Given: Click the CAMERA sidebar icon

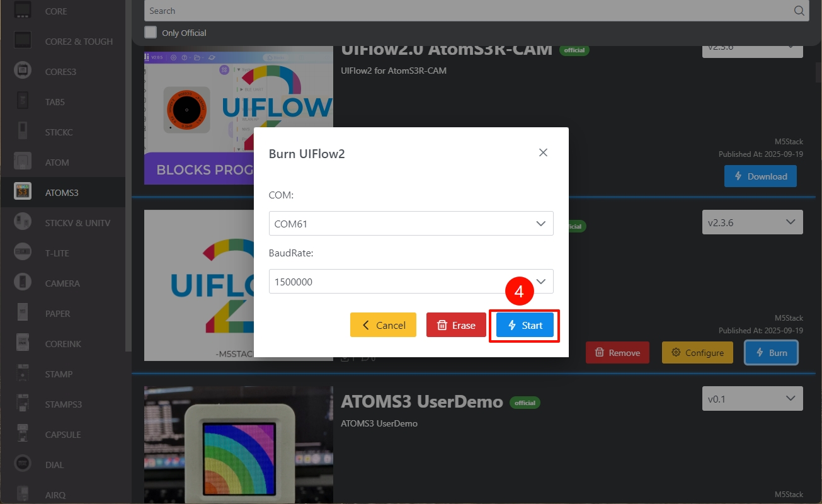Looking at the screenshot, I should click(x=23, y=283).
